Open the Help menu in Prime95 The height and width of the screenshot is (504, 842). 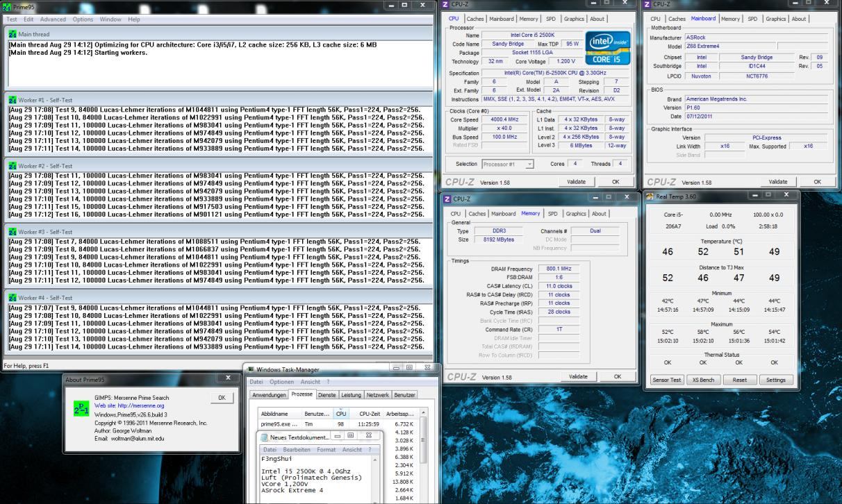pyautogui.click(x=134, y=19)
